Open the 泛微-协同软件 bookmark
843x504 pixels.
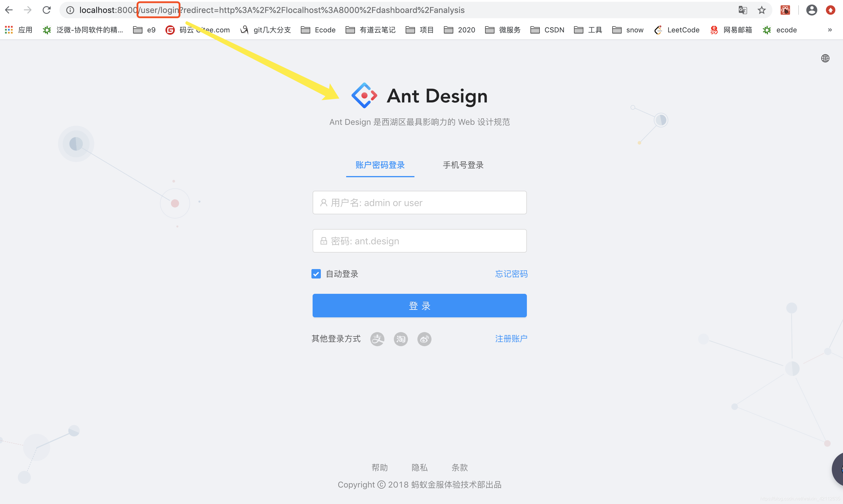click(x=83, y=30)
